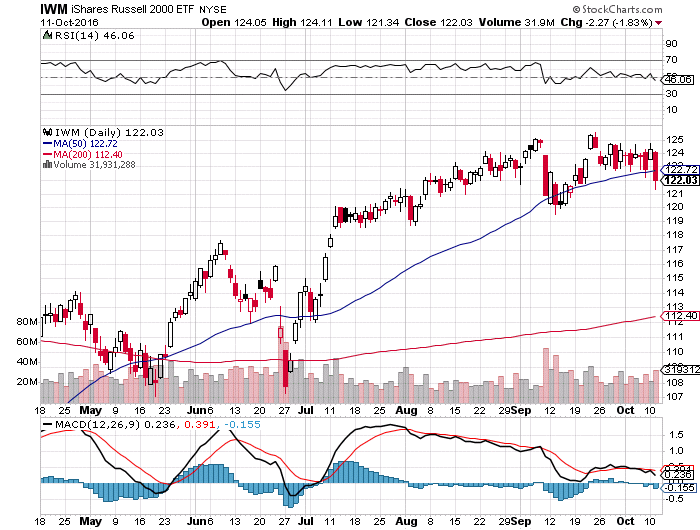Select the Open 124.05 value
Image resolution: width=700 pixels, height=530 pixels.
pos(234,22)
